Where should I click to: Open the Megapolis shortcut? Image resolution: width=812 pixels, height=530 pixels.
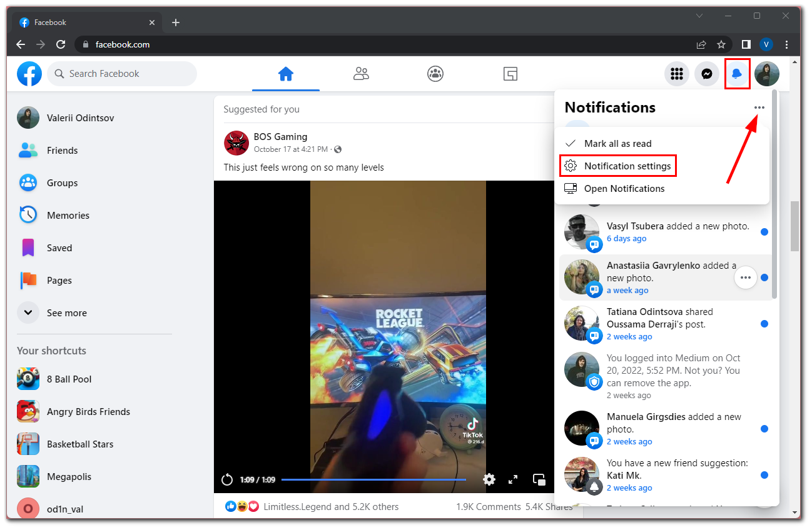(x=94, y=476)
